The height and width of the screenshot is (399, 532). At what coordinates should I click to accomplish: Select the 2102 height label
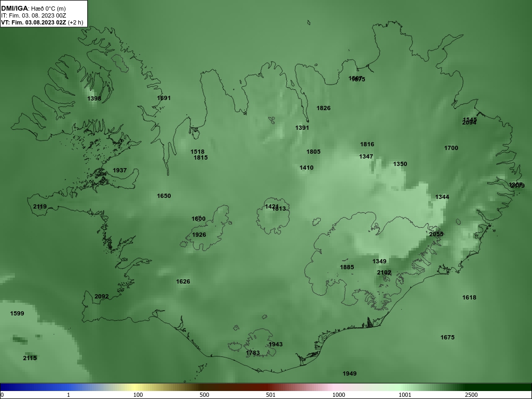point(384,272)
